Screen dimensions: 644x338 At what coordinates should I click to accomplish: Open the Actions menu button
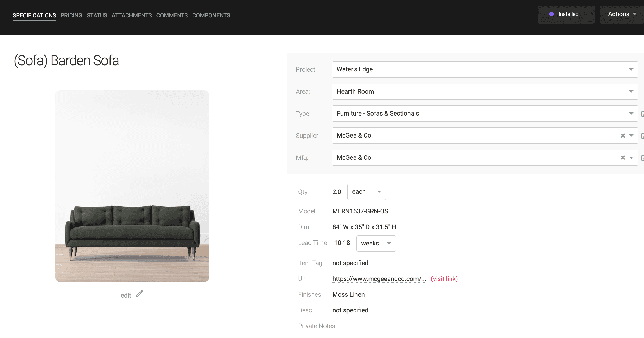click(x=622, y=14)
